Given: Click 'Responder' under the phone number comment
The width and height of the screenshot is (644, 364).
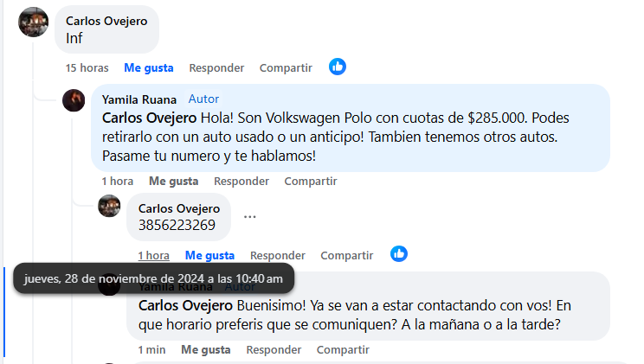Looking at the screenshot, I should click(x=278, y=255).
